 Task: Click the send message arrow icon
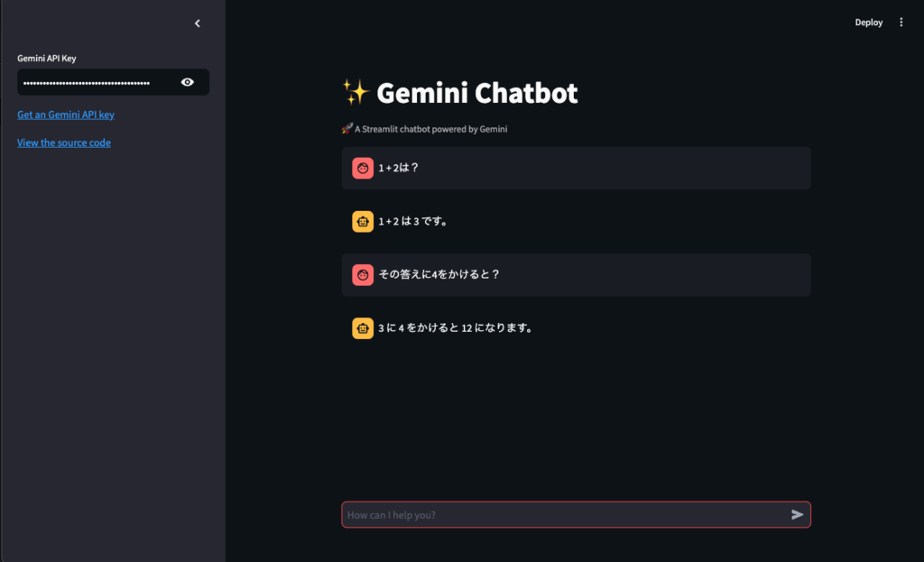(x=798, y=514)
